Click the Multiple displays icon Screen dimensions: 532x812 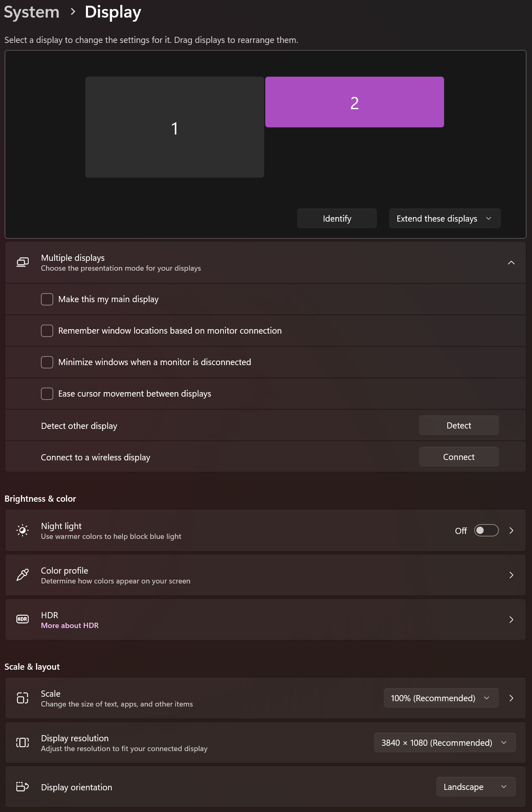23,262
